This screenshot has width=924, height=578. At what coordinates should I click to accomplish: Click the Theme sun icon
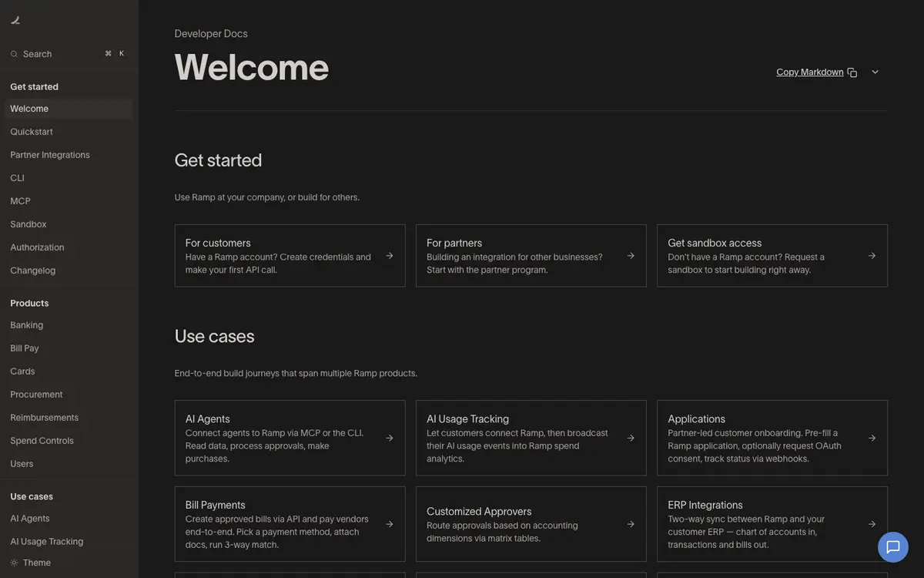coord(14,563)
